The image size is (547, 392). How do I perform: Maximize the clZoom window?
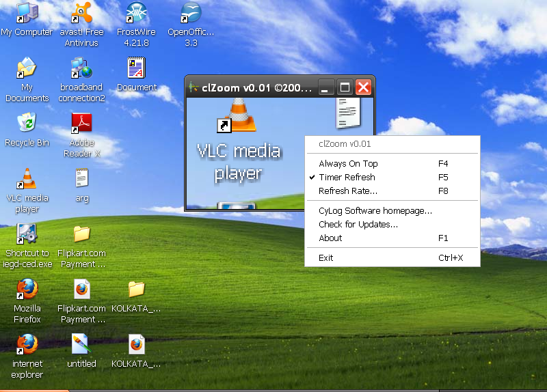[345, 87]
